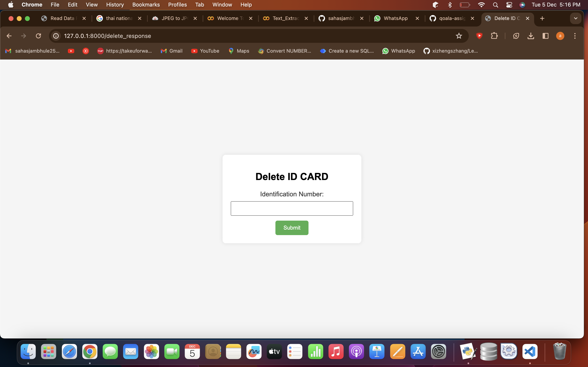Open the browser extensions icon
The width and height of the screenshot is (588, 367).
pyautogui.click(x=494, y=36)
